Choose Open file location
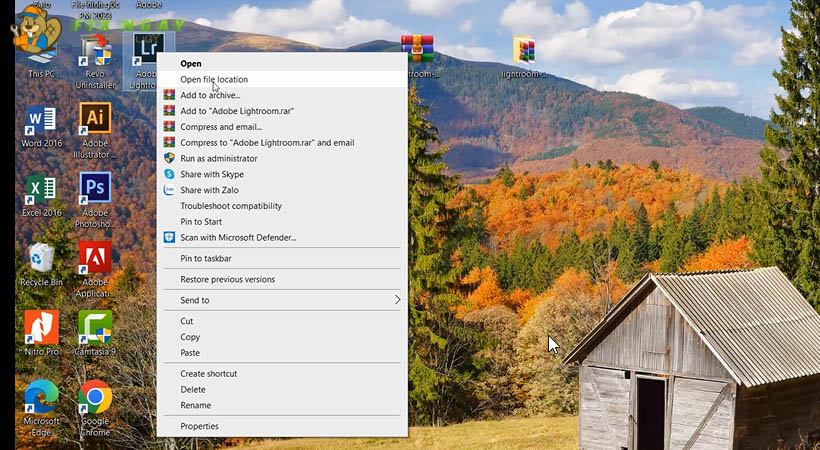The width and height of the screenshot is (820, 450). point(282,80)
